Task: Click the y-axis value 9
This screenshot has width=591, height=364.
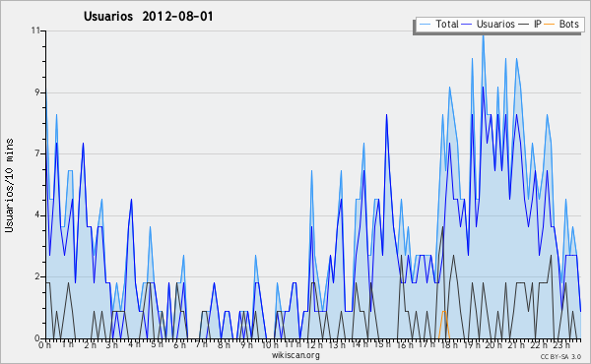Action: click(x=37, y=92)
